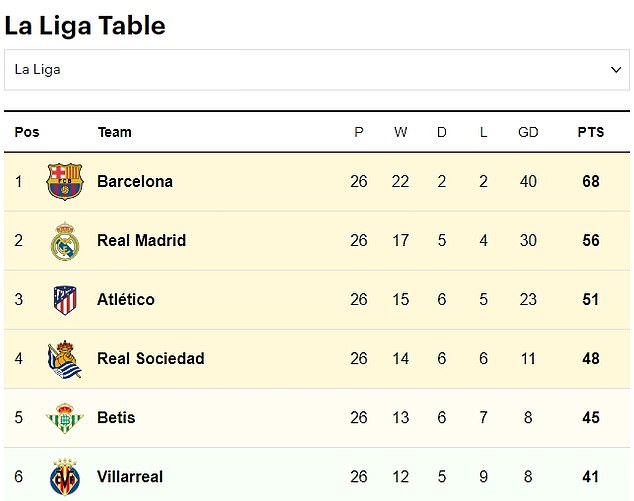Viewport: 634px width, 501px height.
Task: Open the Atlético team link
Action: click(x=126, y=300)
